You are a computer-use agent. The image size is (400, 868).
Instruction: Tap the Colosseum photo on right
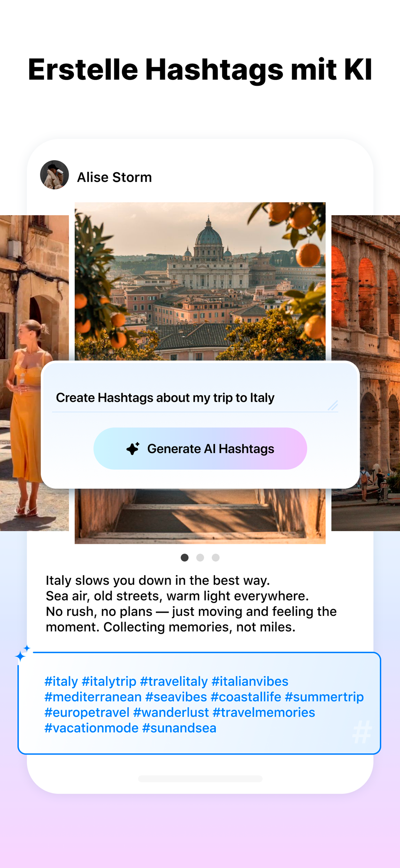coord(366,373)
